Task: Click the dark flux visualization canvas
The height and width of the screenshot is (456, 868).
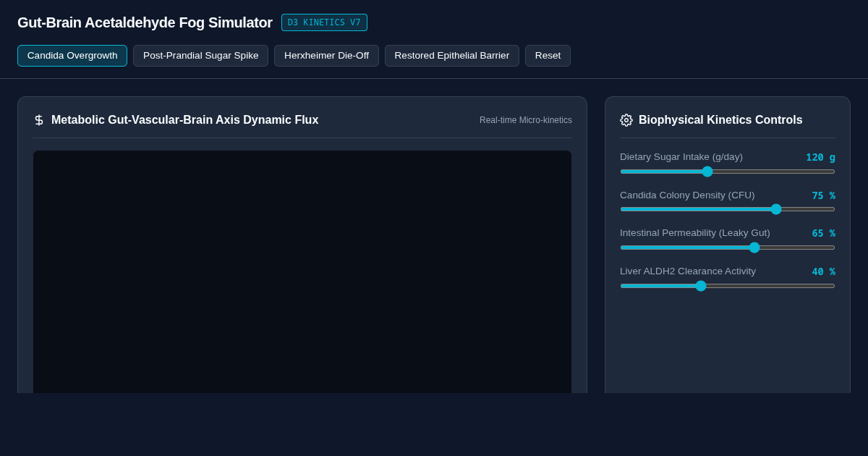Action: [x=302, y=271]
